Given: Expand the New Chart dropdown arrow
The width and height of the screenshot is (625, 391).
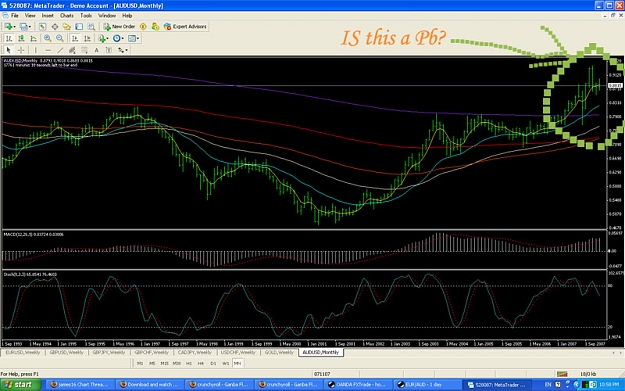Looking at the screenshot, I should (x=14, y=27).
